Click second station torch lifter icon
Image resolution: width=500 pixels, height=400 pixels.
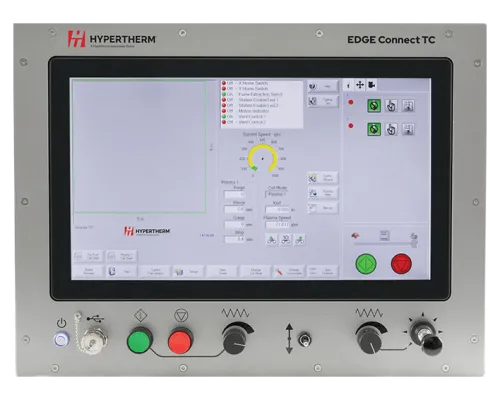(x=408, y=129)
